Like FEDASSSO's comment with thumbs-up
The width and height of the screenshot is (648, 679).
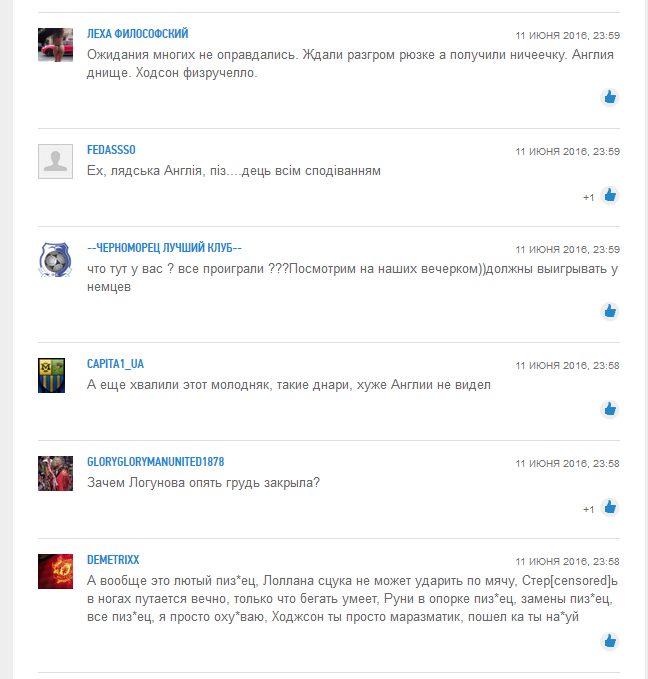click(x=609, y=196)
